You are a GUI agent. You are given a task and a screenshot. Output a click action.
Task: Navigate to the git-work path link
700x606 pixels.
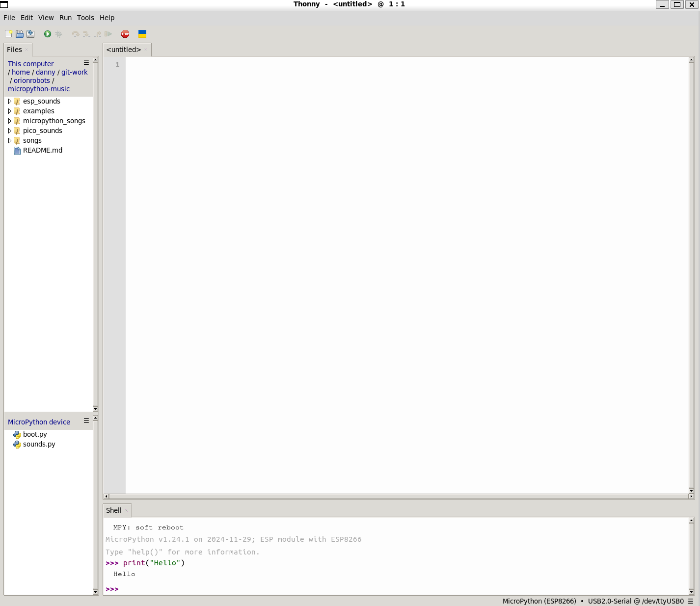pos(74,72)
